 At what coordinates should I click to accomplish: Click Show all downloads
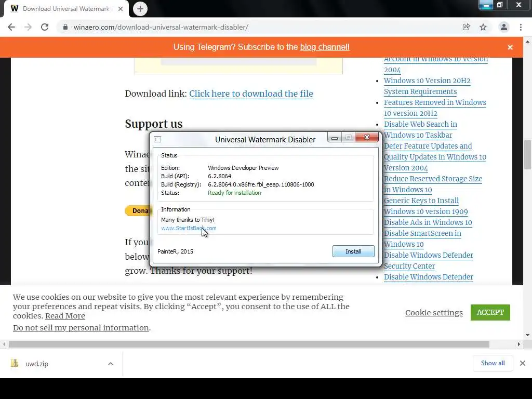click(x=493, y=363)
